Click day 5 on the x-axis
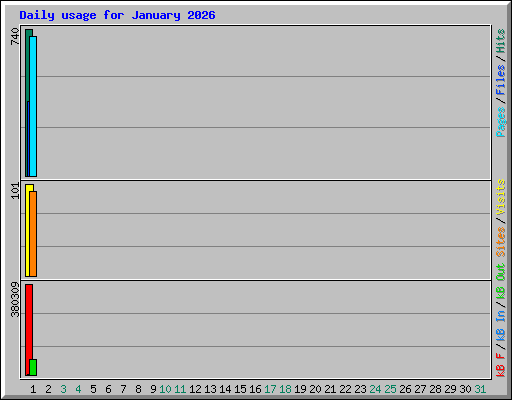Image resolution: width=512 pixels, height=400 pixels. 93,389
